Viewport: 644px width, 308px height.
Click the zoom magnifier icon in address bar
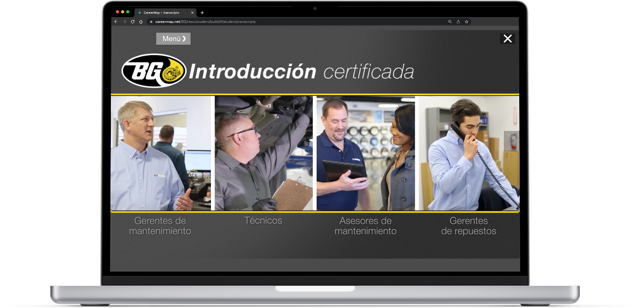point(450,22)
